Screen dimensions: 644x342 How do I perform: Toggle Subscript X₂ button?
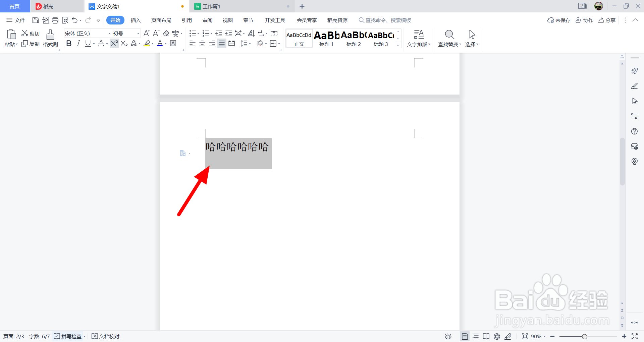[x=124, y=43]
